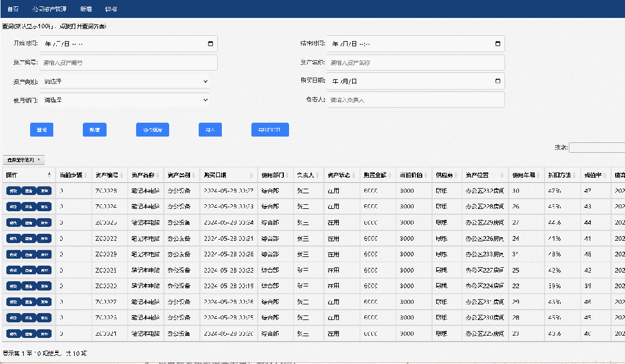Image resolution: width=625 pixels, height=364 pixels.
Task: Open the 结束时间 calendar picker icon
Action: 498,44
